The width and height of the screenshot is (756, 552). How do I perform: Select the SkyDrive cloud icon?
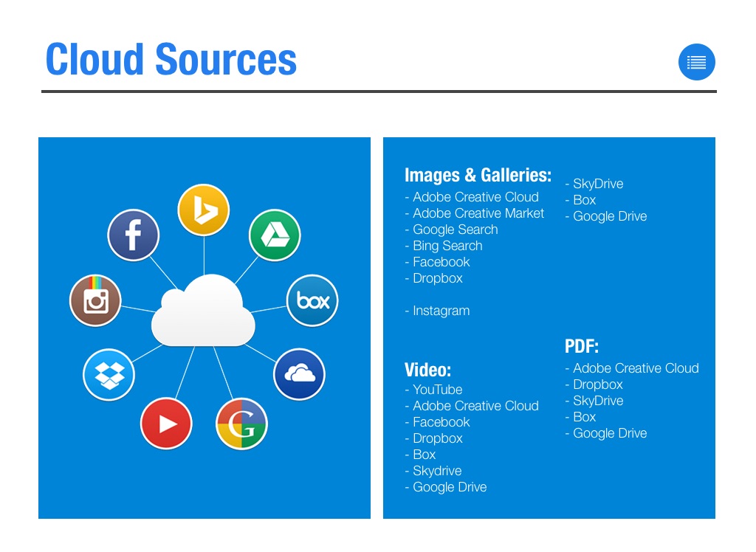[299, 374]
